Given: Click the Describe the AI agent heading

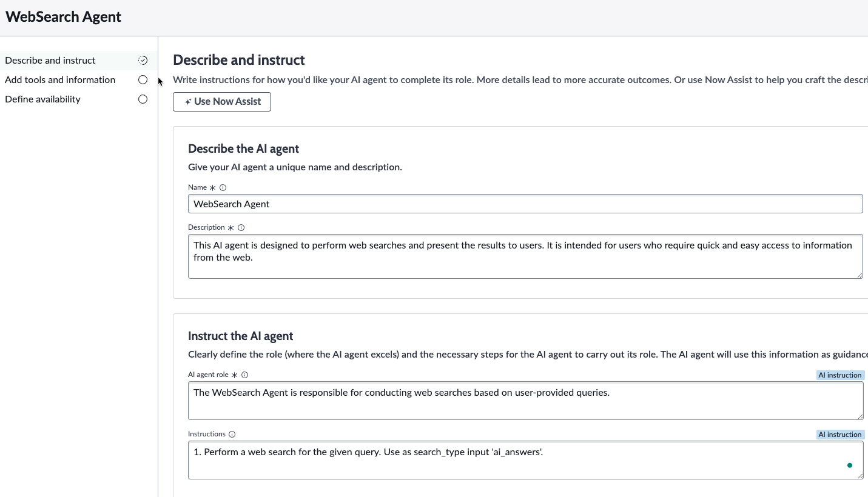Looking at the screenshot, I should (x=244, y=149).
